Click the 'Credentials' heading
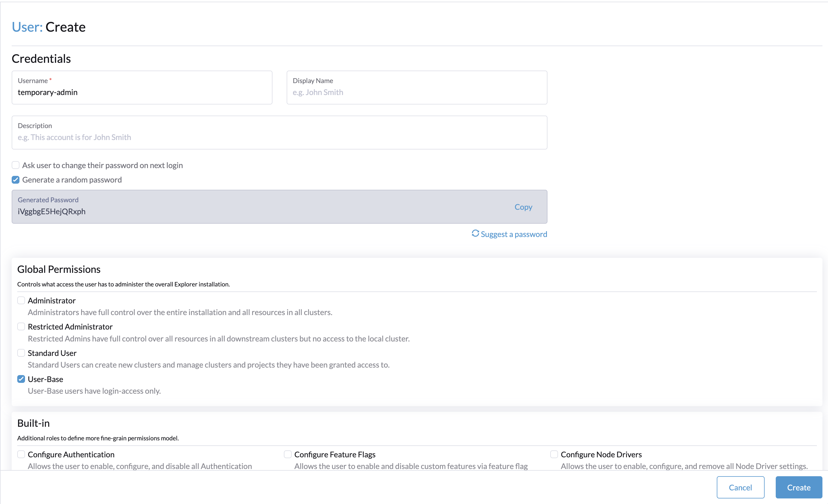This screenshot has width=828, height=504. (x=41, y=59)
